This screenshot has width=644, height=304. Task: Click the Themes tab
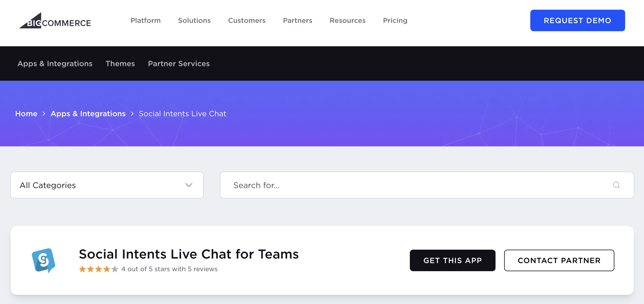click(120, 63)
